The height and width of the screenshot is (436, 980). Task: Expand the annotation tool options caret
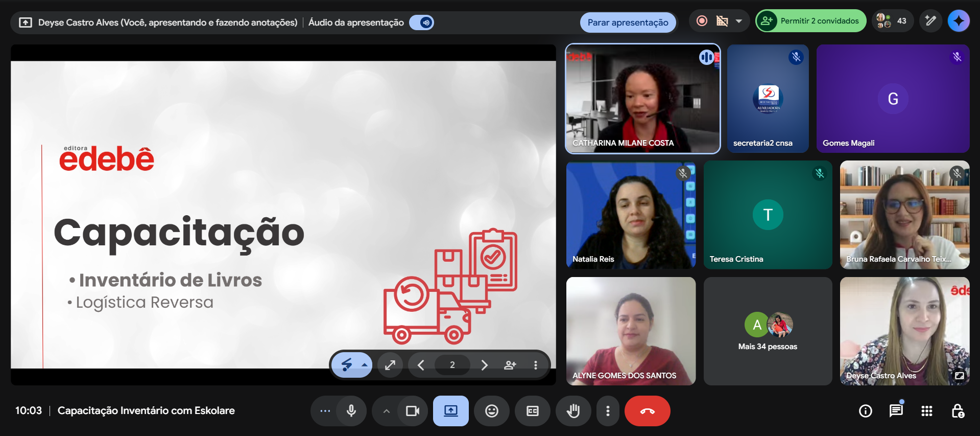coord(365,365)
